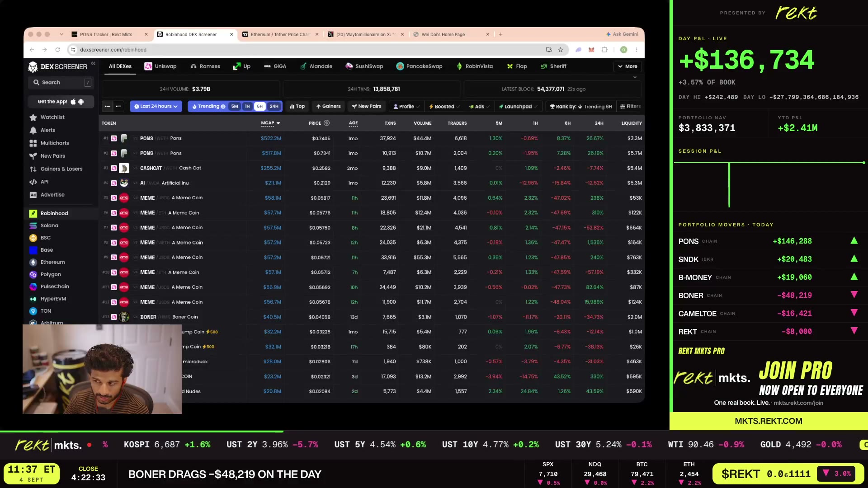Switch to the Uniswap DEX tab
Screen dimensions: 868x488
pyautogui.click(x=160, y=66)
